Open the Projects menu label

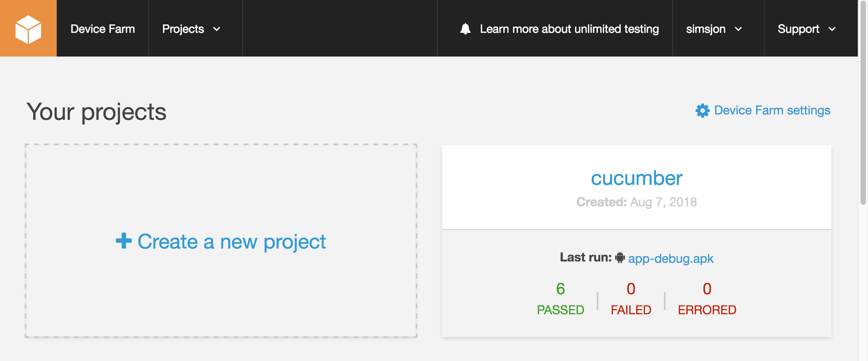click(183, 29)
